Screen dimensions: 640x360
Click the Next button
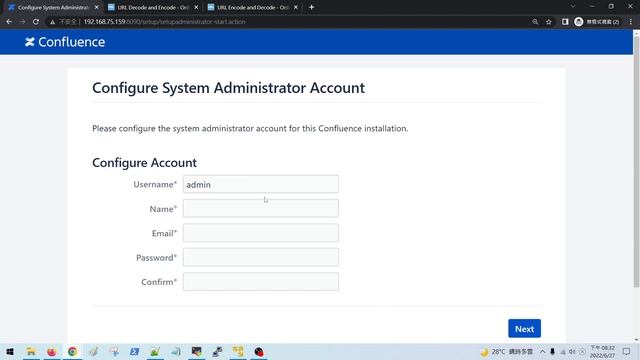pyautogui.click(x=524, y=329)
